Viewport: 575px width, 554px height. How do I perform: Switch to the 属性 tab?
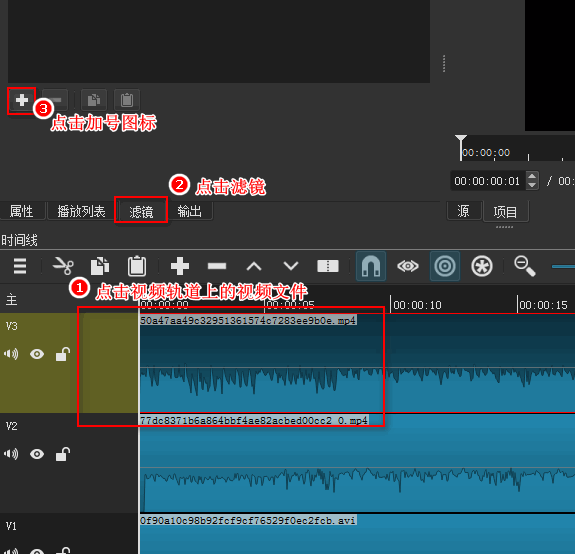(22, 211)
